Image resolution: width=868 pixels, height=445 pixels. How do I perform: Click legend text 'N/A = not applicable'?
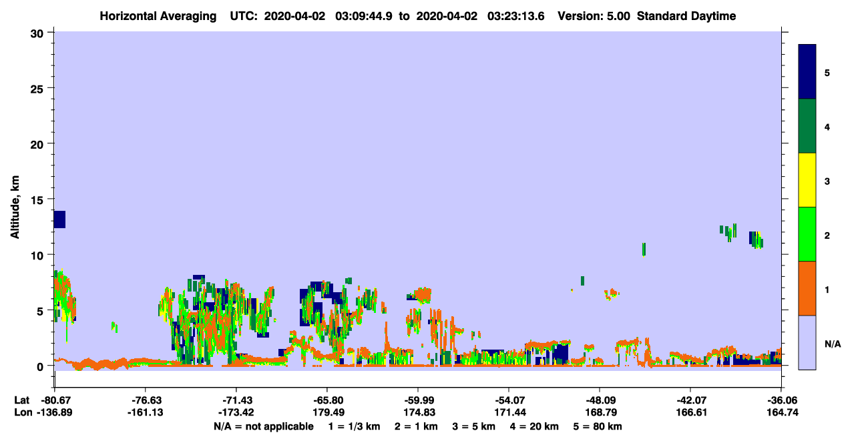pyautogui.click(x=263, y=426)
